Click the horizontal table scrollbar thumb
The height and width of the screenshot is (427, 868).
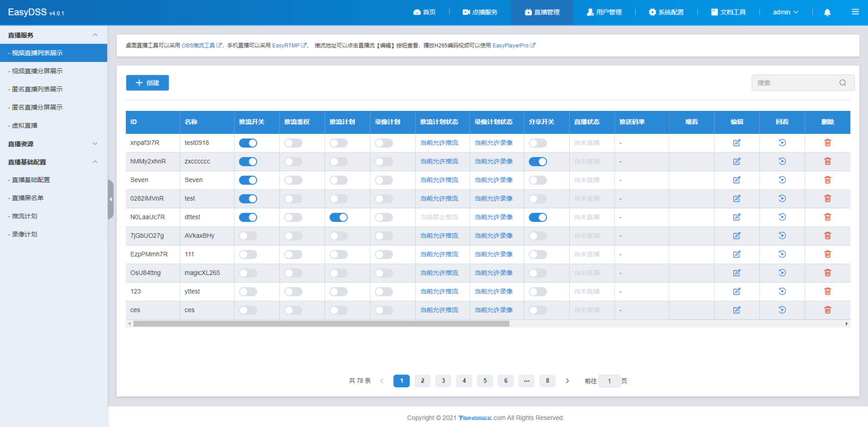[x=321, y=324]
